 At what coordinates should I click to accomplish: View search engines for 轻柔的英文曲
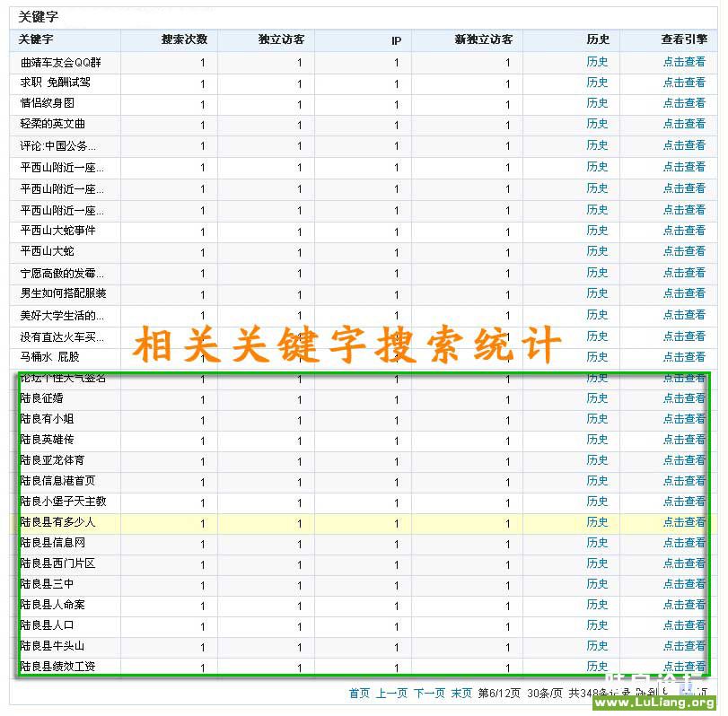click(x=684, y=124)
